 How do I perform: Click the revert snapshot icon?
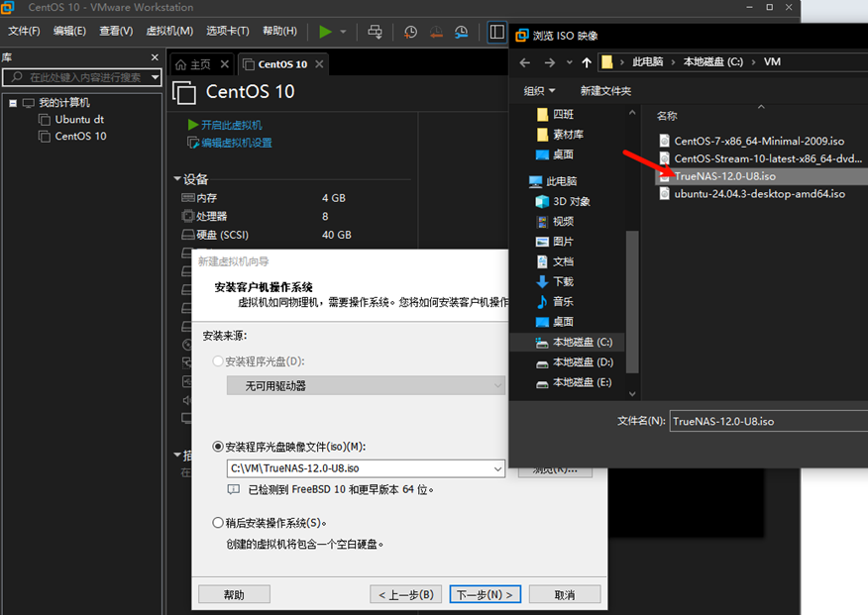[x=436, y=32]
